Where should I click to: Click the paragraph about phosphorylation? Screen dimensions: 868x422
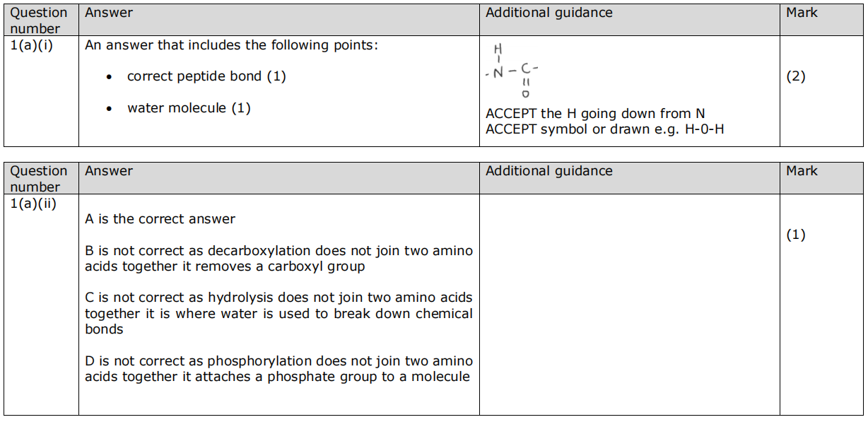(x=278, y=369)
